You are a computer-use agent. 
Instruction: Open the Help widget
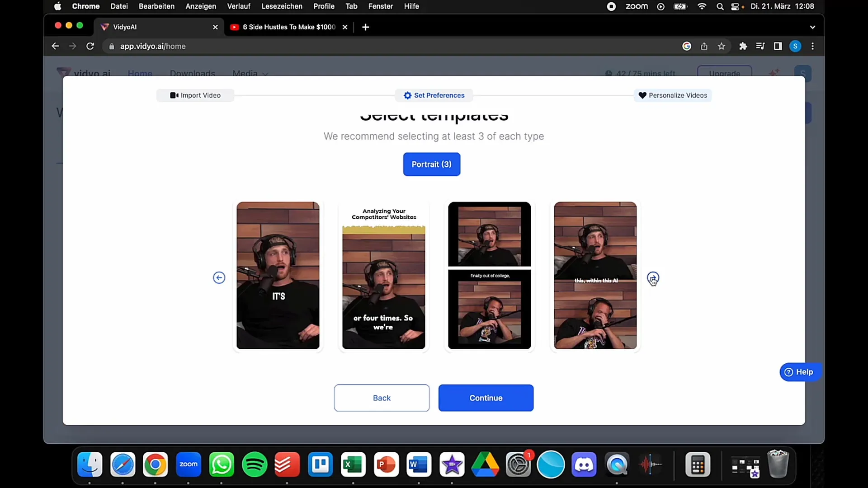coord(799,372)
